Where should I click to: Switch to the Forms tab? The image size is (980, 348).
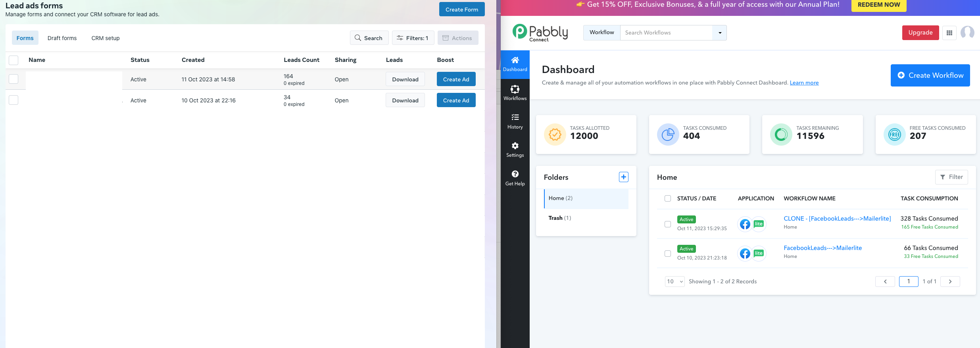click(x=25, y=38)
